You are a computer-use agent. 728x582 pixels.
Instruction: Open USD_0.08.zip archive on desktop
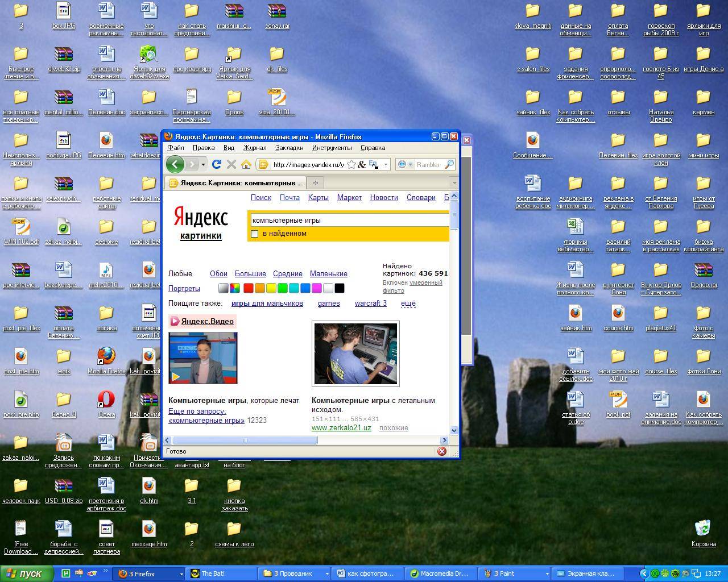(x=64, y=490)
